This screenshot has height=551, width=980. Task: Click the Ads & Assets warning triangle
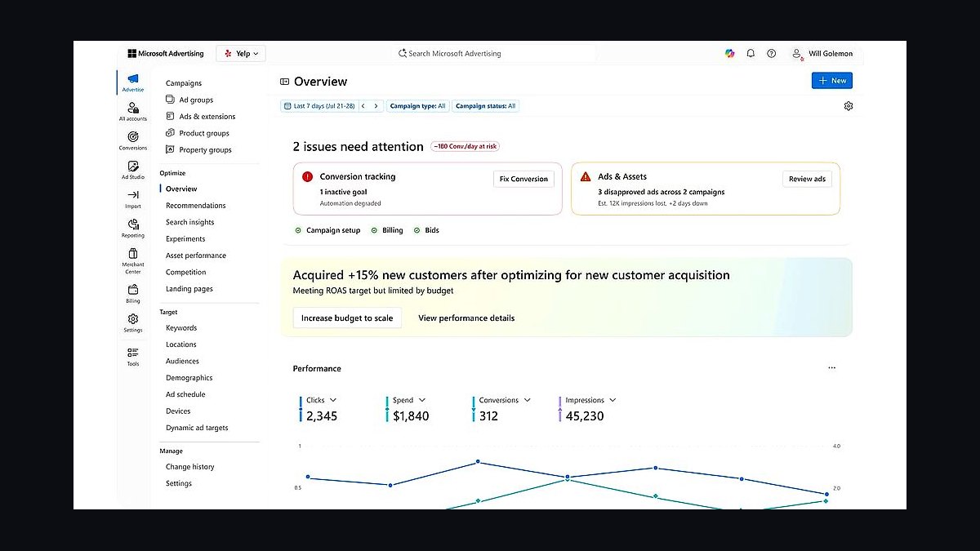coord(585,176)
